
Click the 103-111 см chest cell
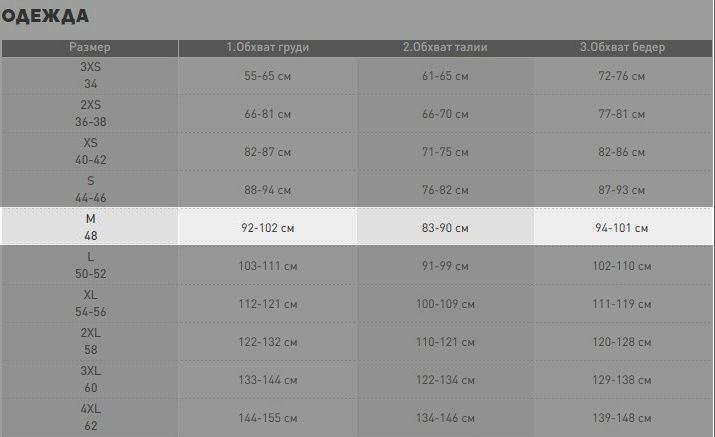(268, 266)
